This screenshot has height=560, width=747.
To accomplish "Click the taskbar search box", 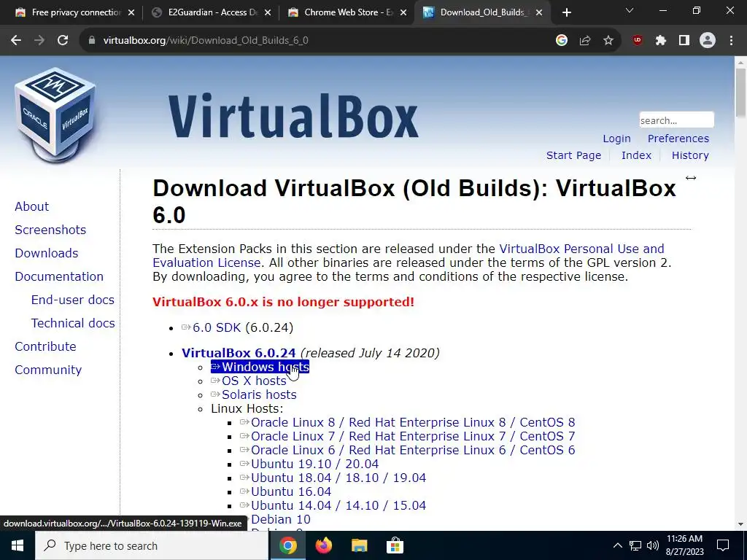I will pyautogui.click(x=152, y=545).
